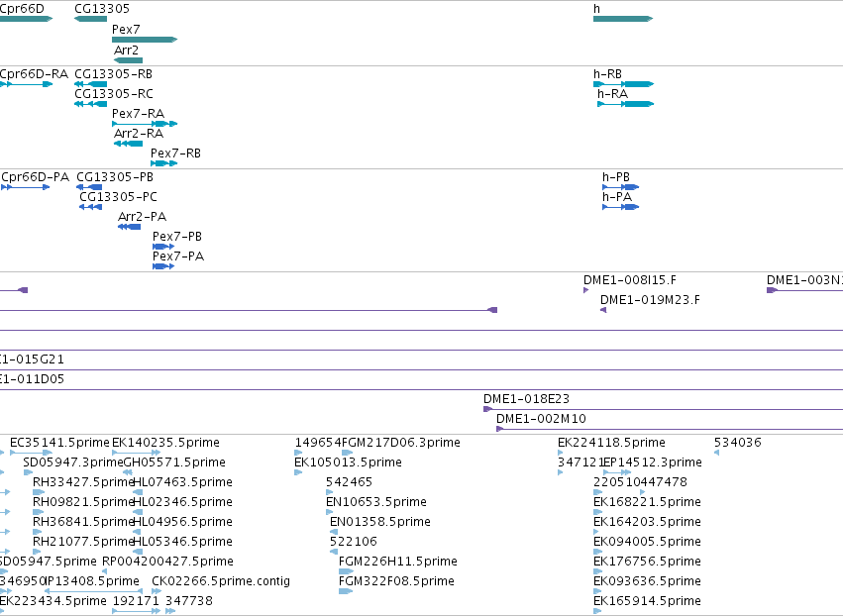843x616 pixels.
Task: Select the GH05571.5prime EST label
Action: pos(174,462)
